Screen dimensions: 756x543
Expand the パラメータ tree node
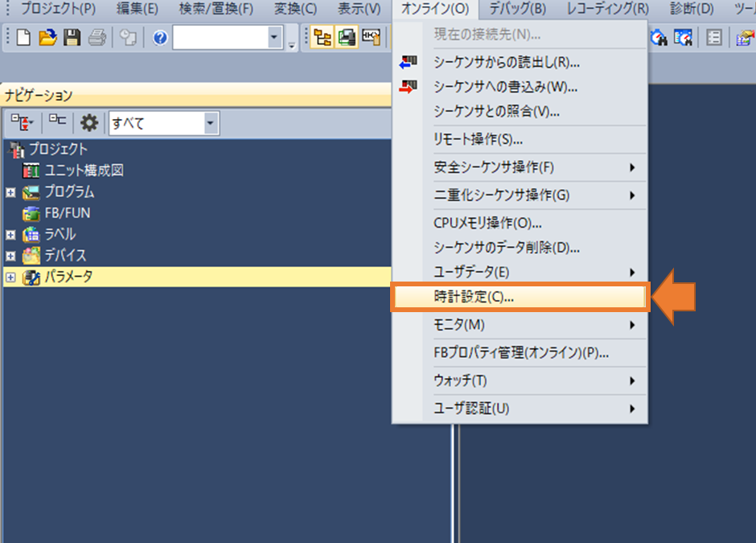tap(10, 277)
